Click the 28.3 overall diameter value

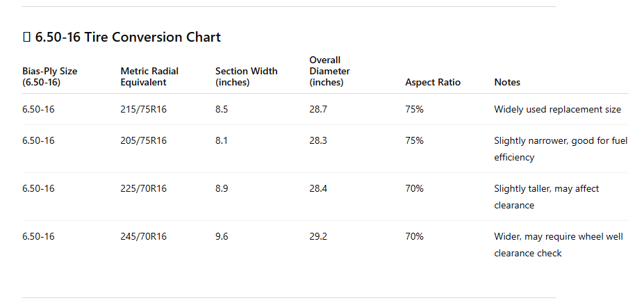click(318, 140)
